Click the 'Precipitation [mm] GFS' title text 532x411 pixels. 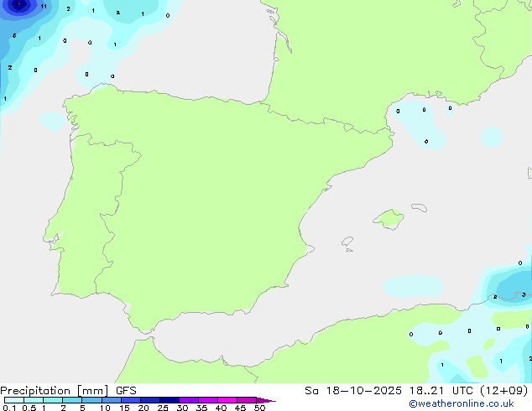click(x=68, y=391)
